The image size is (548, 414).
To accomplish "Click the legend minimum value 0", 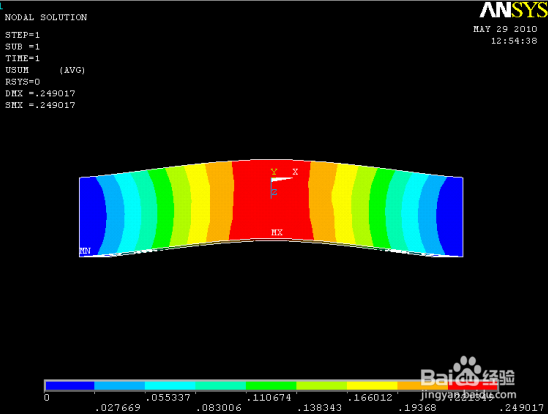I will click(x=47, y=398).
